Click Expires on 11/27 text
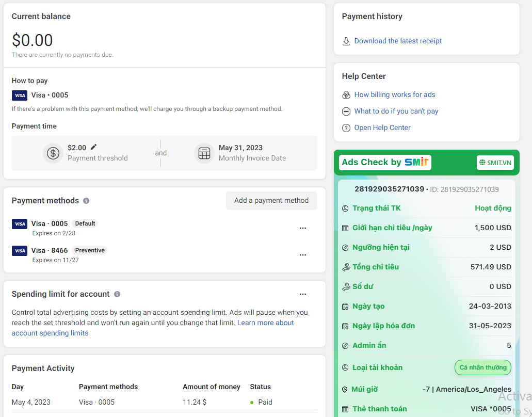532x417 pixels. (x=56, y=260)
